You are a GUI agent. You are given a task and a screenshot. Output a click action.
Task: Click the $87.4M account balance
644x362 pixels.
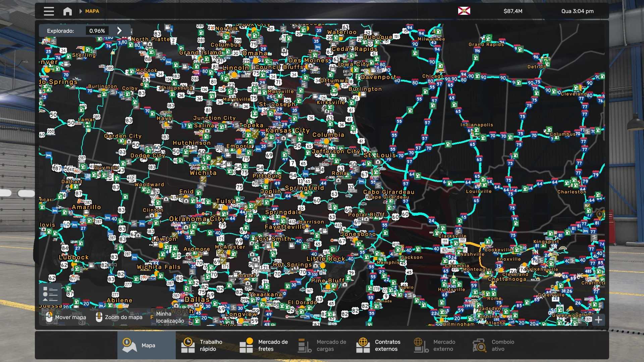click(513, 11)
